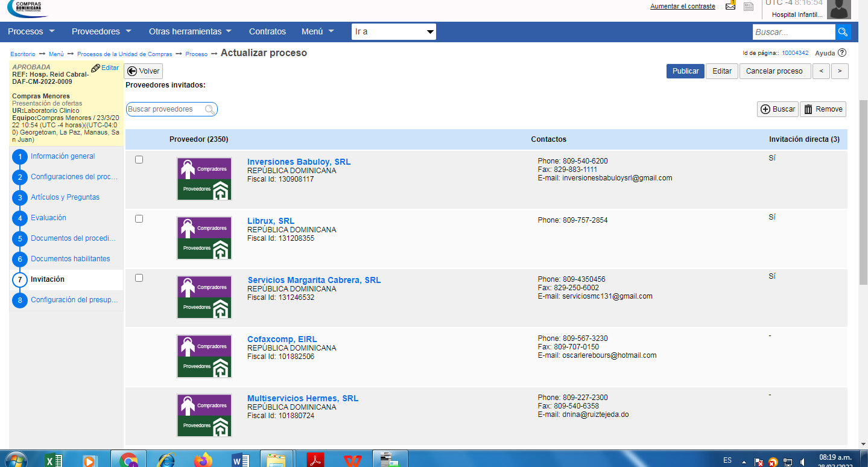Check the Inversiones Babuloy, SRL checkbox
Image resolution: width=868 pixels, height=467 pixels.
pos(139,160)
